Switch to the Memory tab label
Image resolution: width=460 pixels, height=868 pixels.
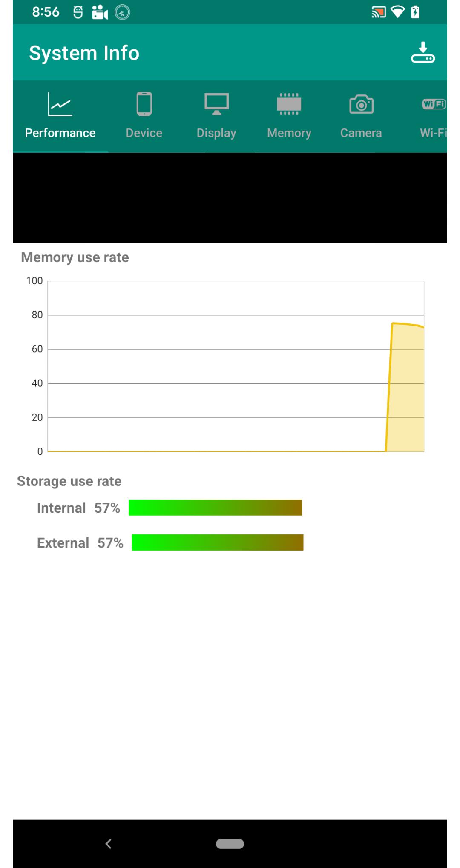point(289,133)
